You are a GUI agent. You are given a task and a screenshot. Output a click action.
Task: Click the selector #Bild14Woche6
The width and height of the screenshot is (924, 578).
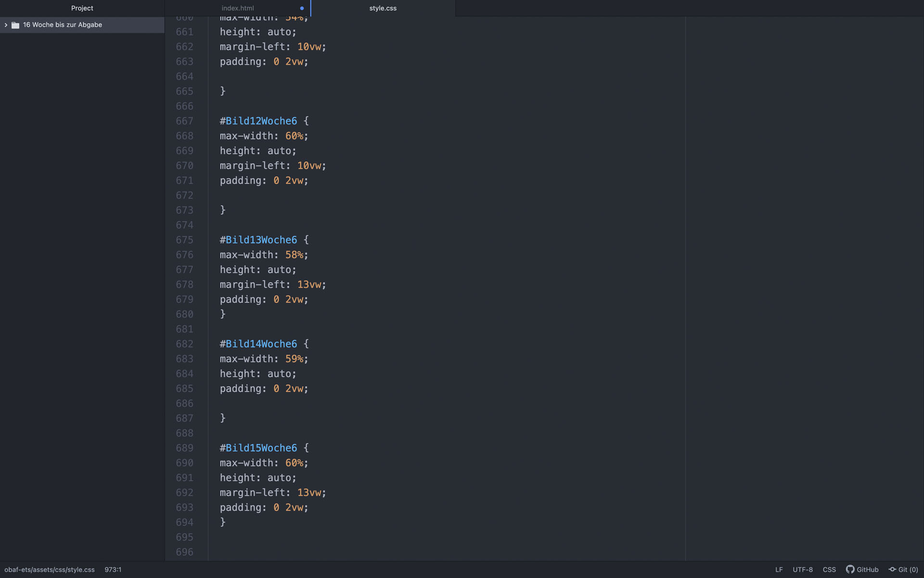click(x=258, y=344)
